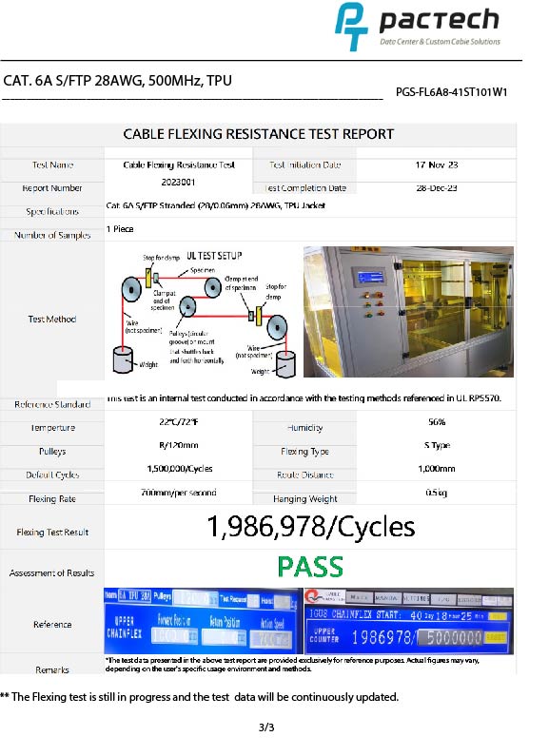Select the 1,500,000/Cycles default cycles value
Screen dimensions: 549x756
180,469
